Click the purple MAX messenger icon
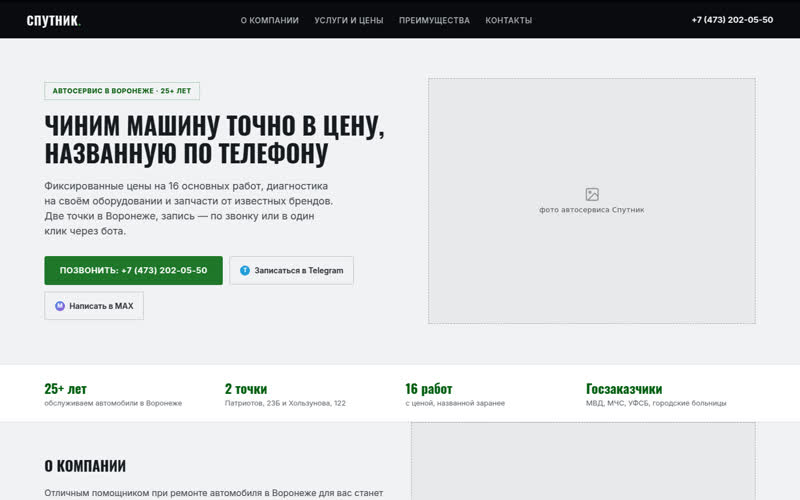Screen dimensions: 800x500 60,306
